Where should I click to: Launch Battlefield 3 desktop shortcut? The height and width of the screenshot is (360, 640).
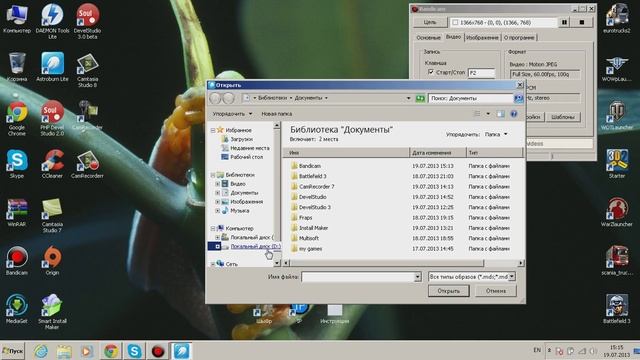tap(616, 309)
